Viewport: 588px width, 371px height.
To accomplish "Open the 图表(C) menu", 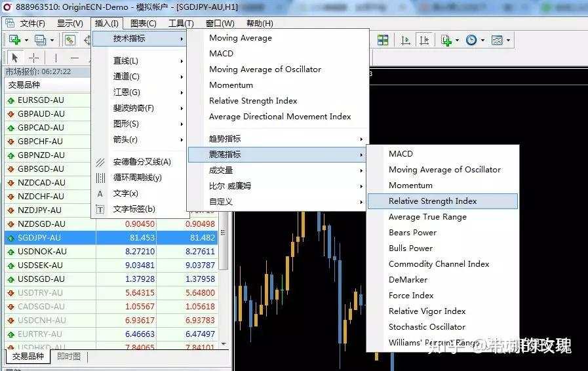I will [x=144, y=24].
